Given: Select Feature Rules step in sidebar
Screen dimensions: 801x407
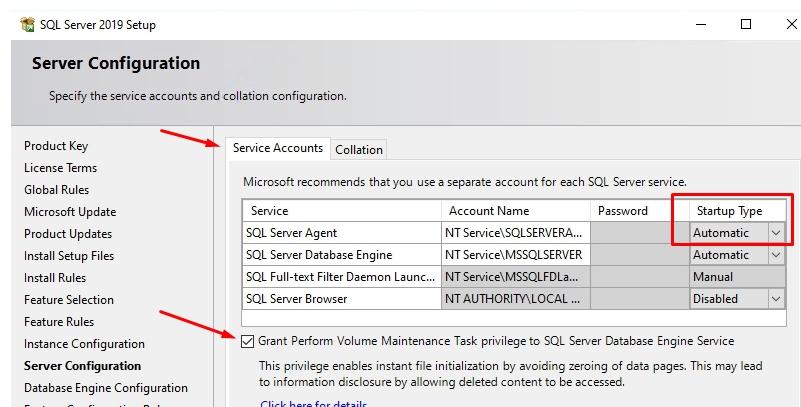Looking at the screenshot, I should click(x=59, y=322).
